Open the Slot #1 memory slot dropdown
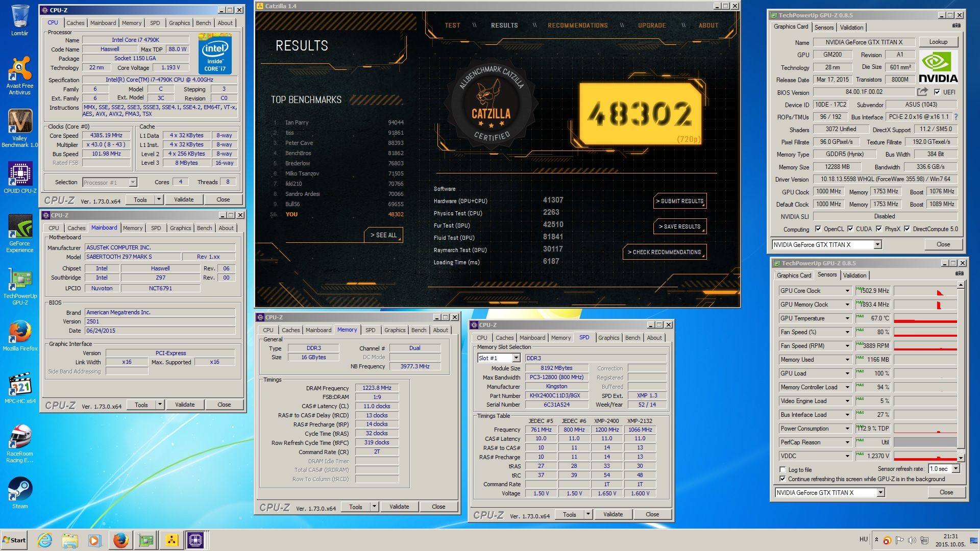The width and height of the screenshot is (980, 551). (x=516, y=358)
